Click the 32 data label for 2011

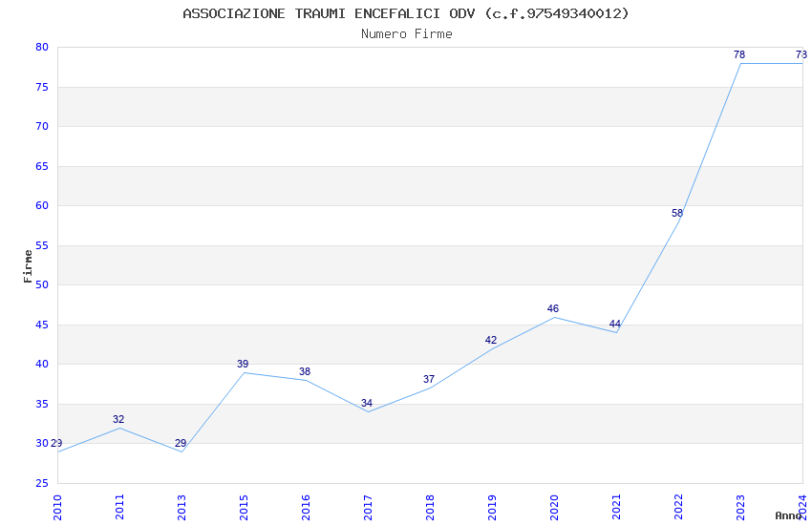click(118, 419)
